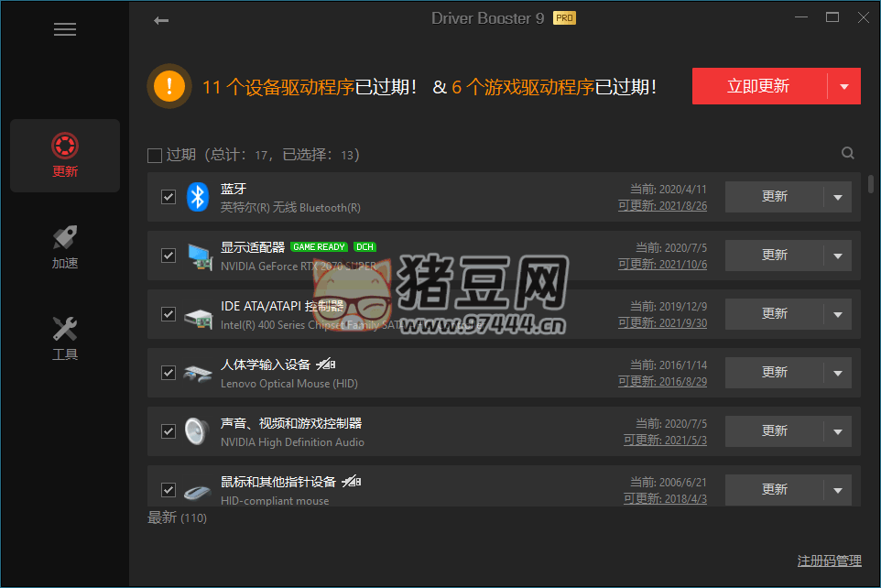Click the display adapter device icon
The image size is (881, 588).
click(x=198, y=256)
